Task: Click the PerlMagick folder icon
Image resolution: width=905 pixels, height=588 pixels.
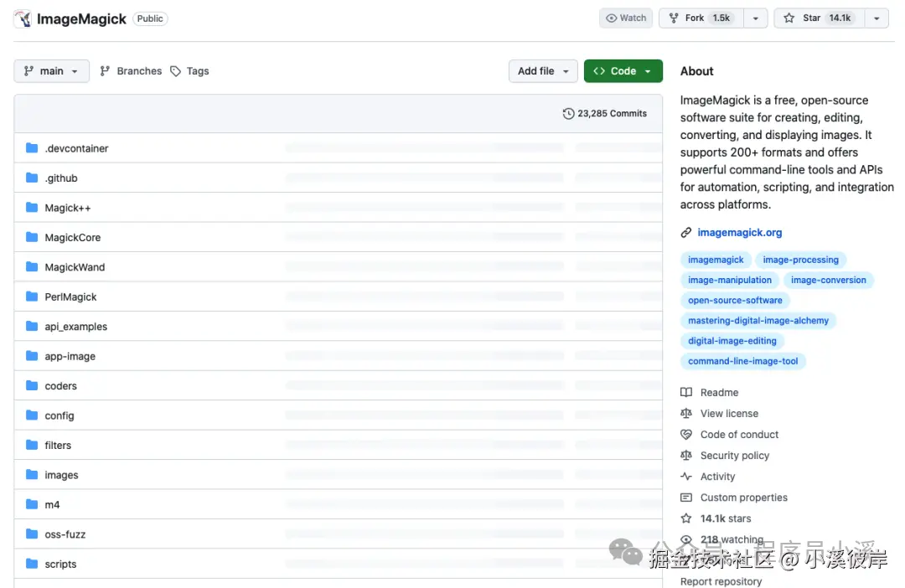Action: [32, 297]
